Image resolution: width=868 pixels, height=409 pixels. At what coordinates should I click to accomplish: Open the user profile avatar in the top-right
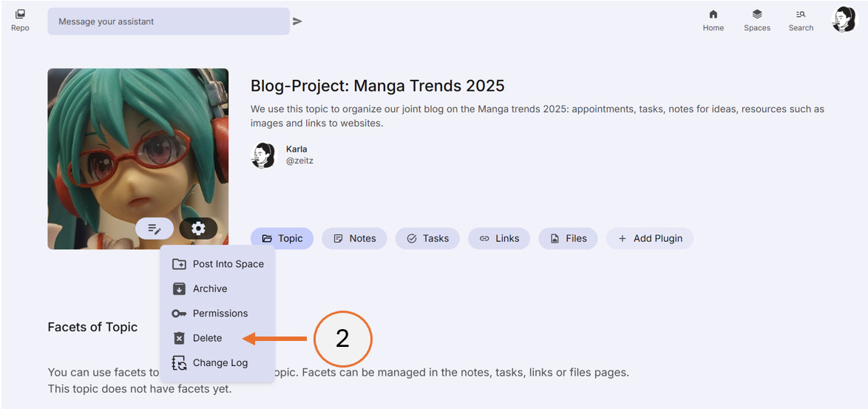(x=844, y=19)
